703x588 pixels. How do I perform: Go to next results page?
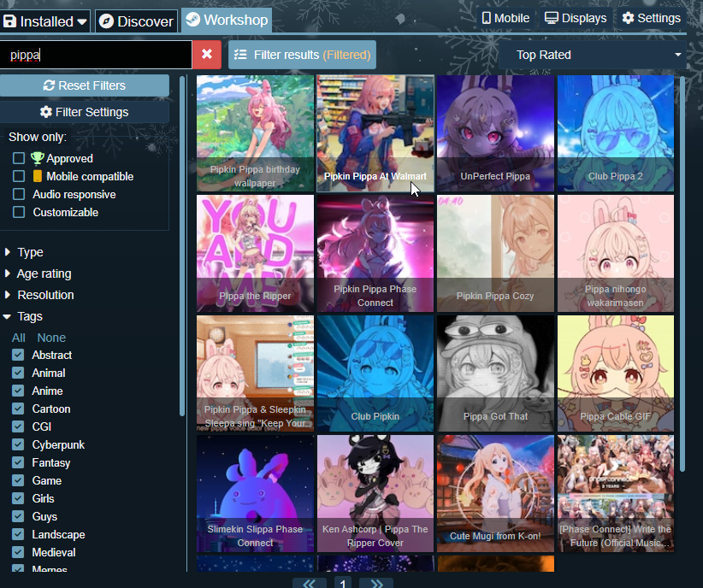376,583
